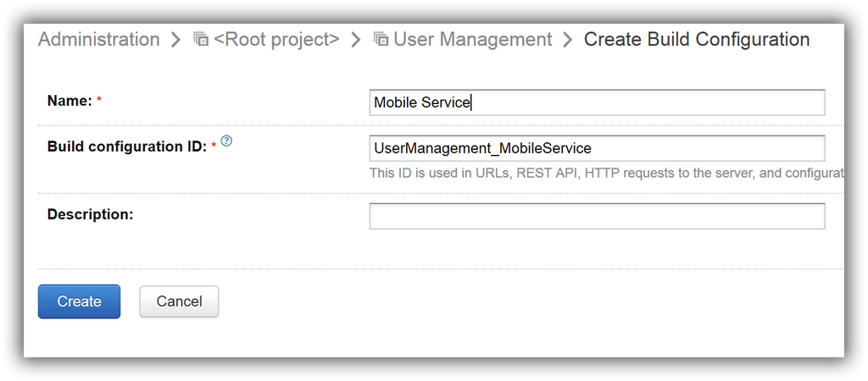Click the project icon before User Management
The image size is (868, 381).
[x=381, y=39]
